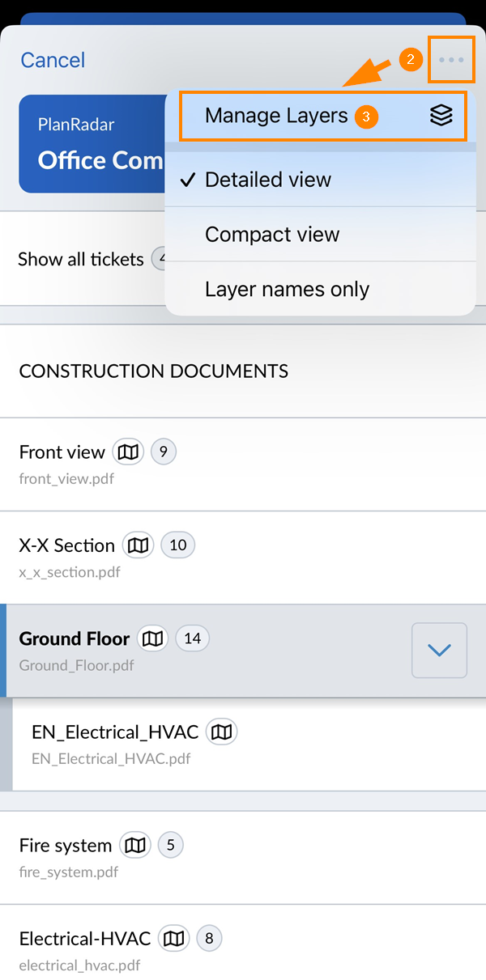Open the plan map icon next to Front view
This screenshot has height=980, width=486.
(x=127, y=452)
